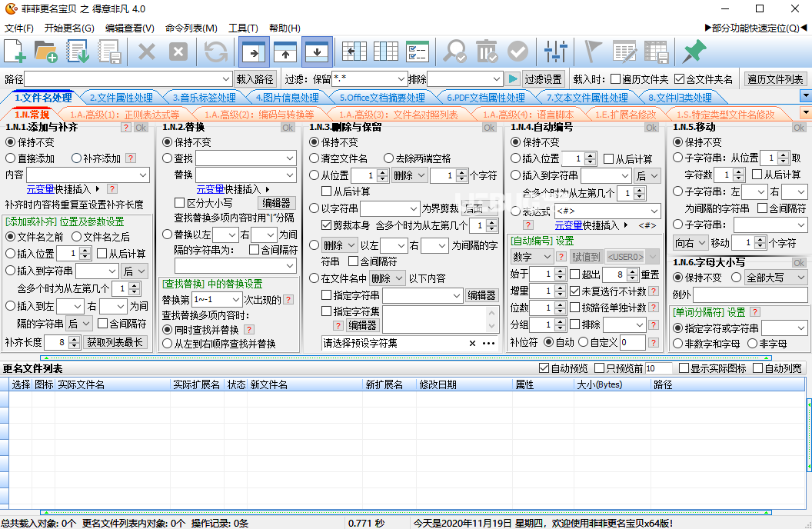Expand the 保留 filter dropdown

401,79
